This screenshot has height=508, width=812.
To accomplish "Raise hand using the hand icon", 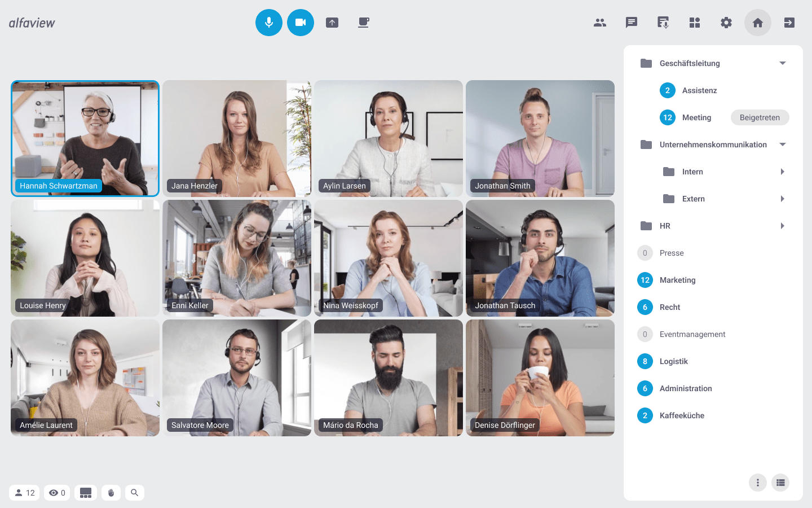I will click(x=111, y=493).
